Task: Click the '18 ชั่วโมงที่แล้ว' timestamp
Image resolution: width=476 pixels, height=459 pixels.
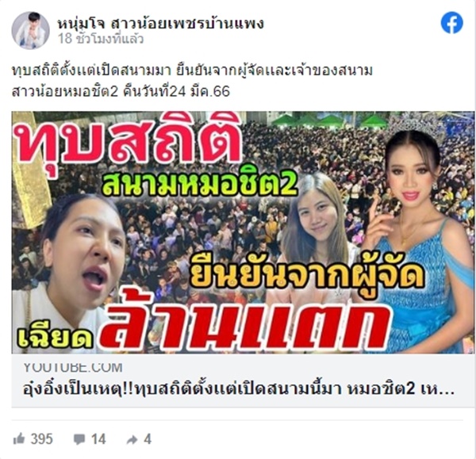Action: (x=101, y=39)
